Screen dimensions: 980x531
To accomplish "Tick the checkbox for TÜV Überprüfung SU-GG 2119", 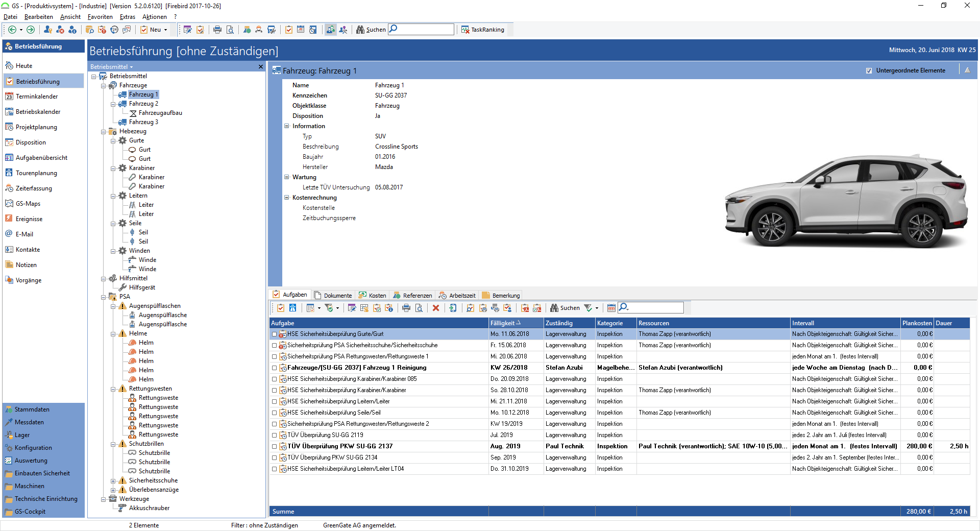I will click(275, 435).
